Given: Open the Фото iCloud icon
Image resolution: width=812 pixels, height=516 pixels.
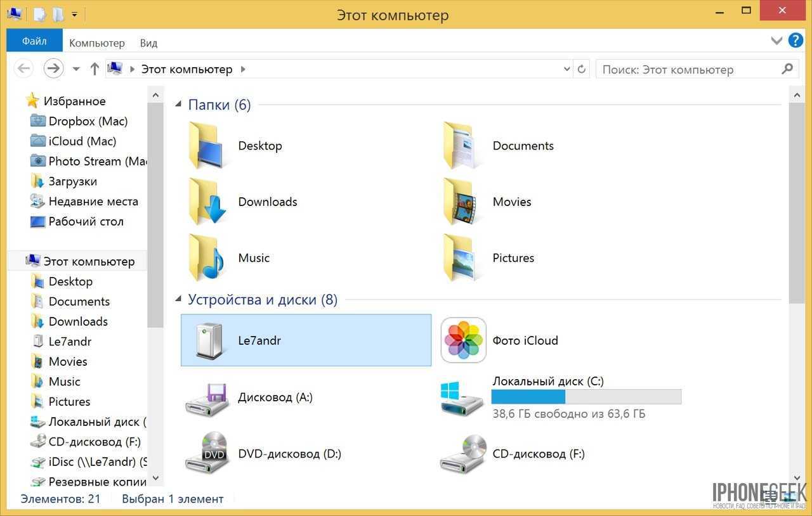Looking at the screenshot, I should coord(464,340).
